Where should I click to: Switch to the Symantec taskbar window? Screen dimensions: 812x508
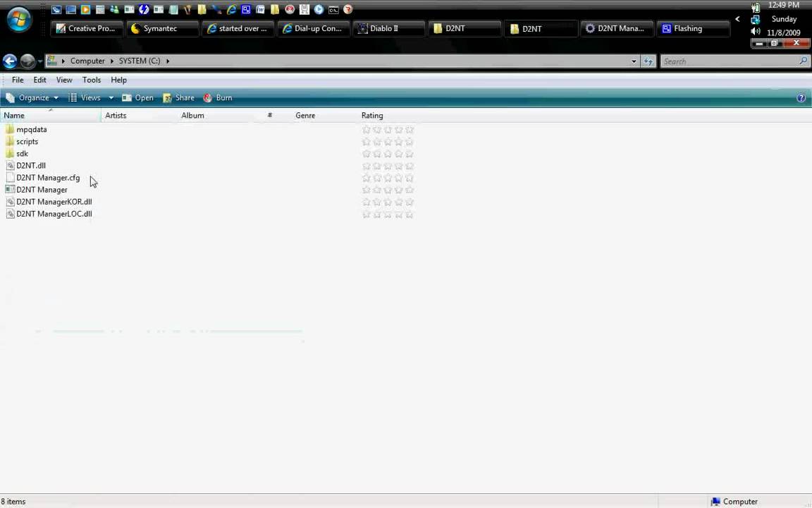coord(162,28)
